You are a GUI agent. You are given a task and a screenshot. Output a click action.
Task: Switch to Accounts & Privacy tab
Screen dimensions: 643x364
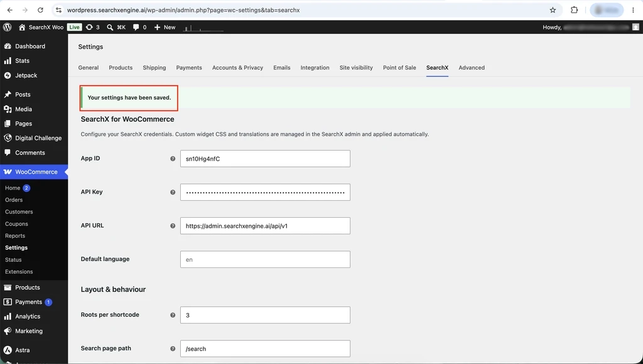click(237, 68)
